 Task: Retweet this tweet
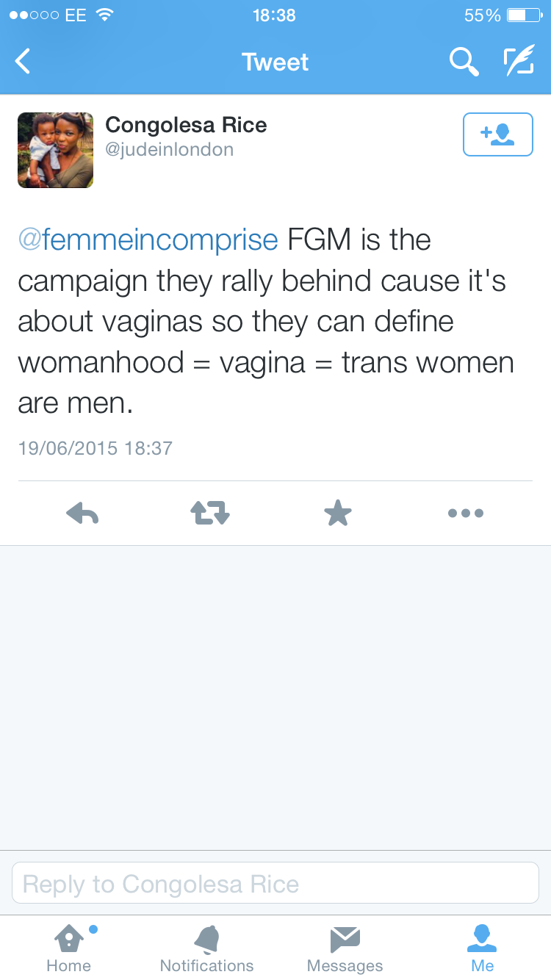(x=210, y=513)
